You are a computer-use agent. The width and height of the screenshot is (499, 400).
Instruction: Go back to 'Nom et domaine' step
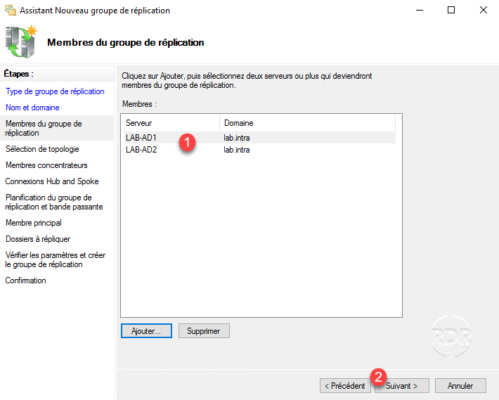tap(32, 107)
